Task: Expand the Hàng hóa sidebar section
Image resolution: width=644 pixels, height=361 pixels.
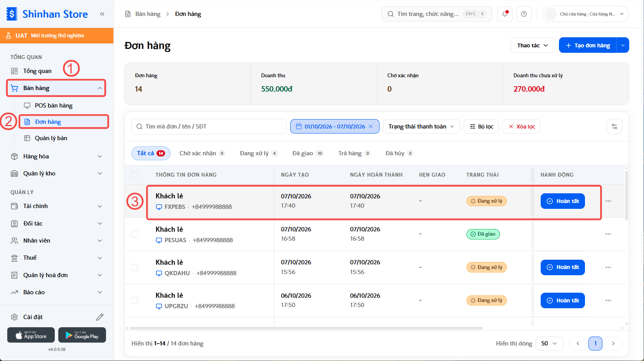Action: pyautogui.click(x=57, y=156)
